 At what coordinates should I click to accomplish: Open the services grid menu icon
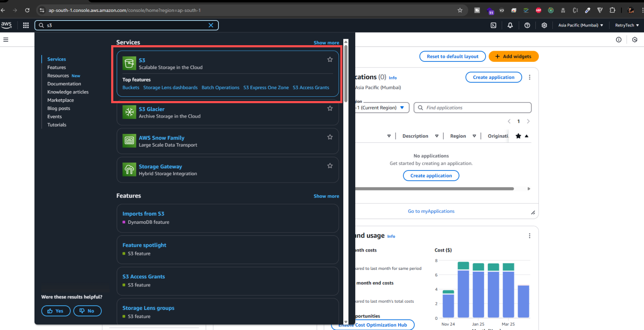click(x=26, y=25)
